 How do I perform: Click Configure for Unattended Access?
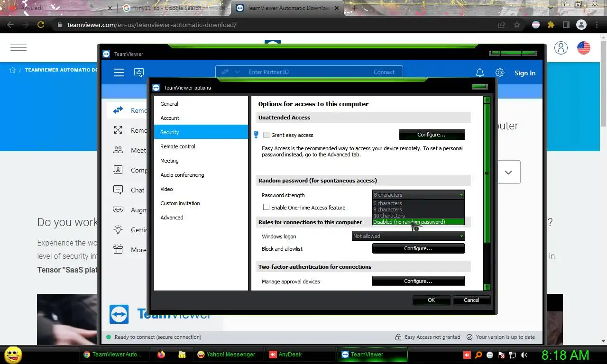coord(432,135)
